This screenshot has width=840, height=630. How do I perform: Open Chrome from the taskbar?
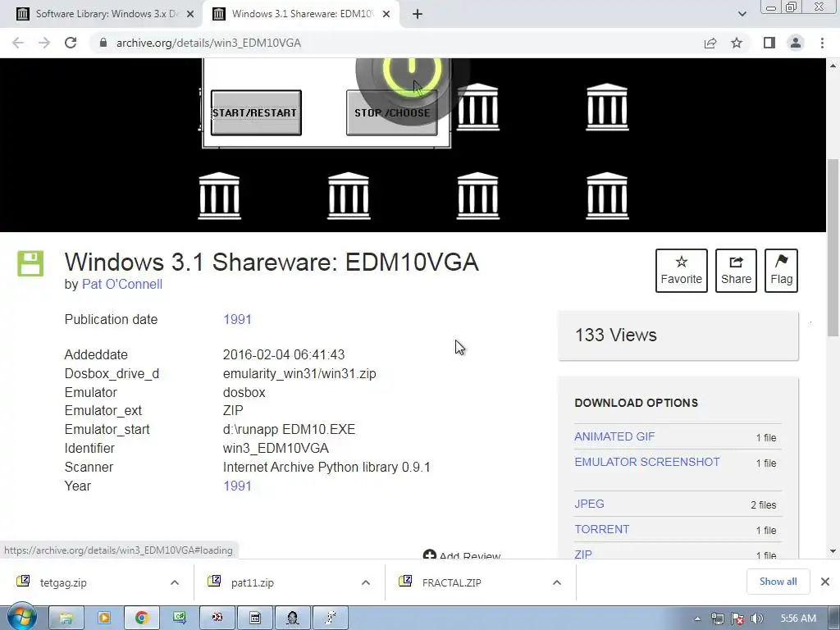[x=141, y=619]
